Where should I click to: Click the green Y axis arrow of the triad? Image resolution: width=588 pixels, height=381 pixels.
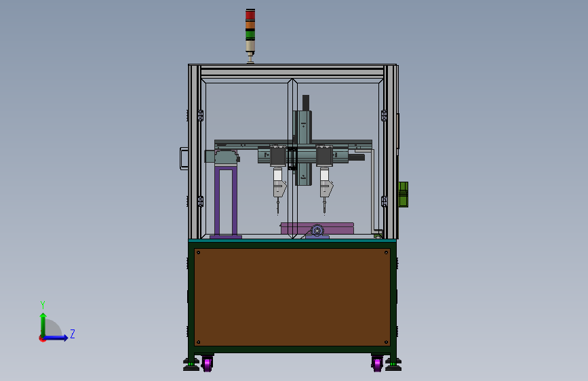(43, 324)
